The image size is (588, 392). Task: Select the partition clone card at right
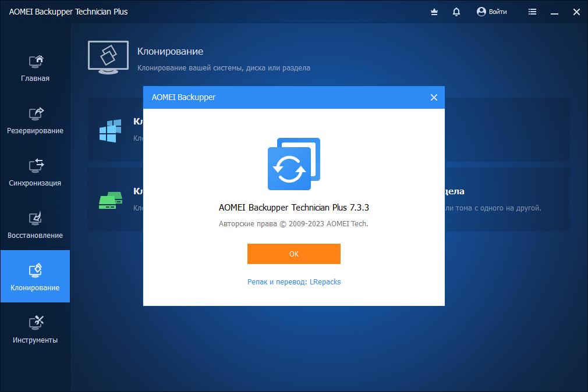pyautogui.click(x=506, y=199)
